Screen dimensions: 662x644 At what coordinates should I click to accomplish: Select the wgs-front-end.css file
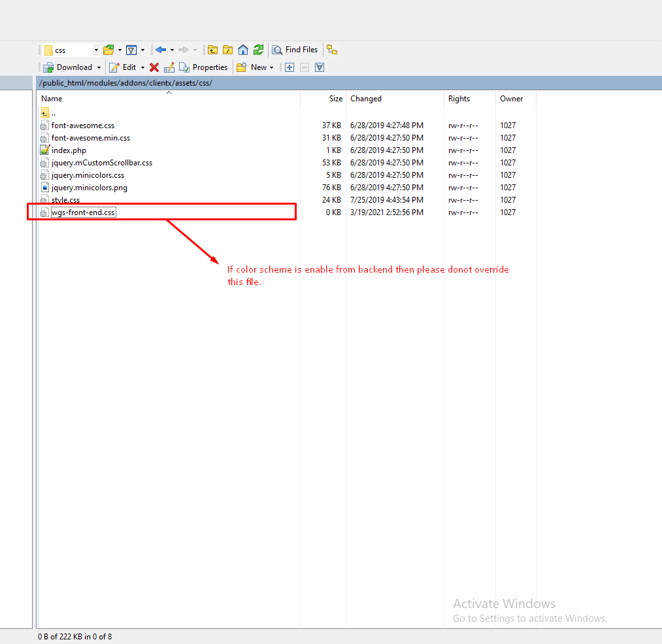pyautogui.click(x=83, y=212)
